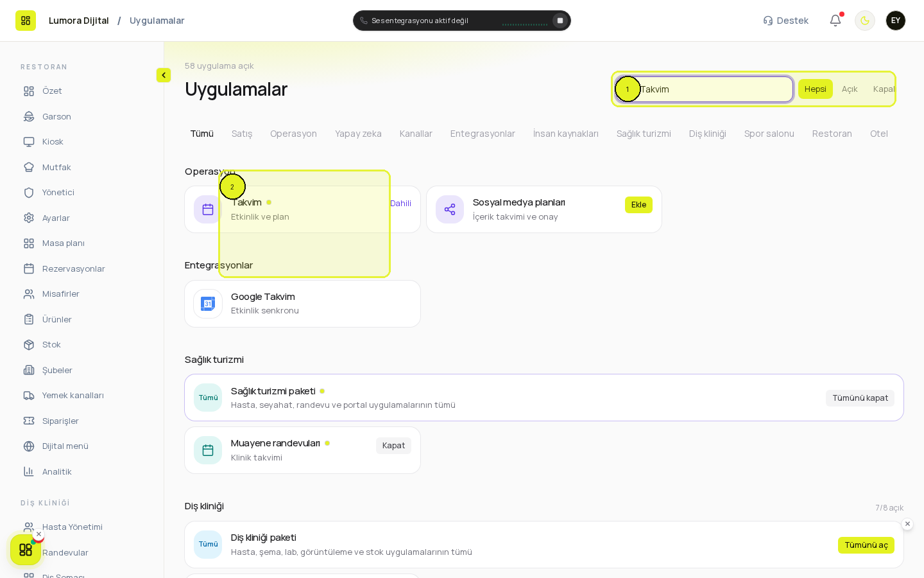Click Ekle for Sosyal medya planları
This screenshot has width=924, height=578.
click(x=638, y=205)
